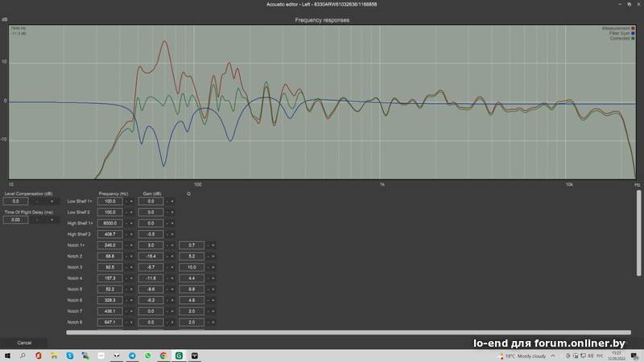This screenshot has width=644, height=362.
Task: Edit Notch 8 frequency field
Action: coord(109,323)
